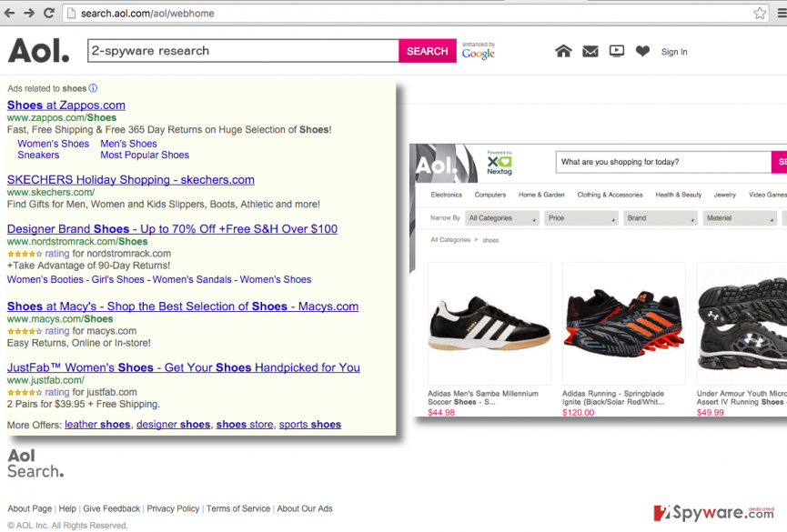The height and width of the screenshot is (532, 787).
Task: Reload the page with refresh icon
Action: (49, 13)
